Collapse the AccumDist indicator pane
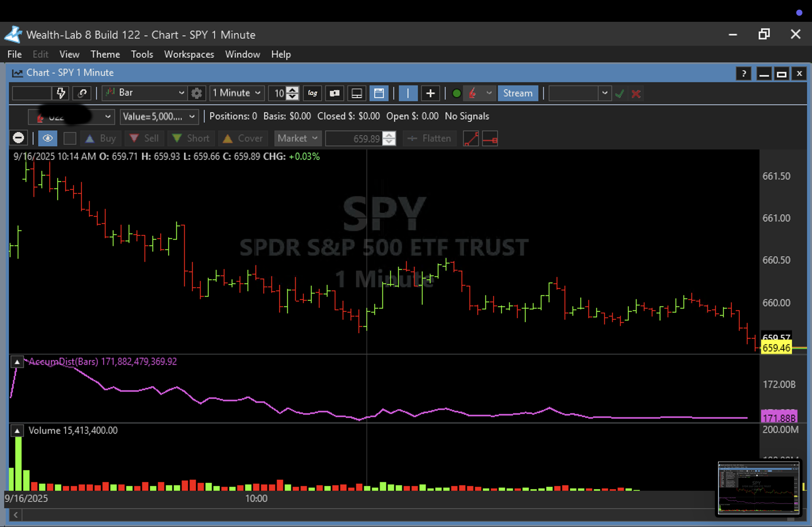This screenshot has width=812, height=527. (x=17, y=362)
